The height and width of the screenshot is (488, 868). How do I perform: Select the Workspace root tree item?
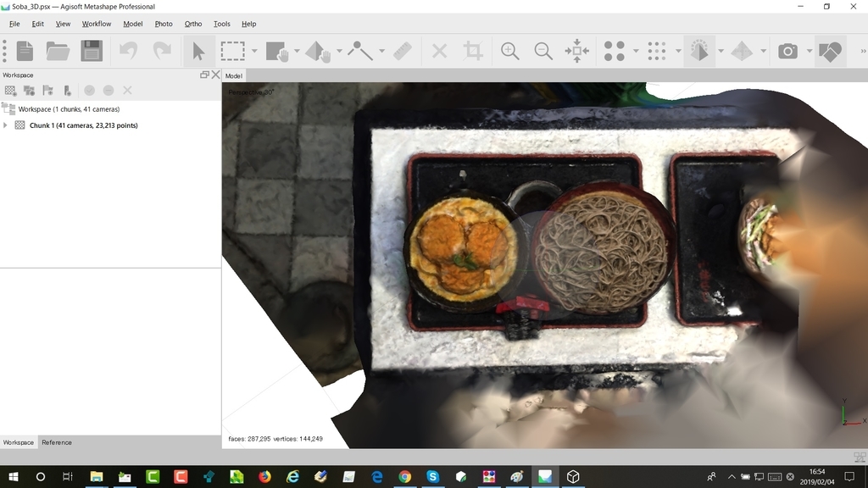click(x=69, y=109)
